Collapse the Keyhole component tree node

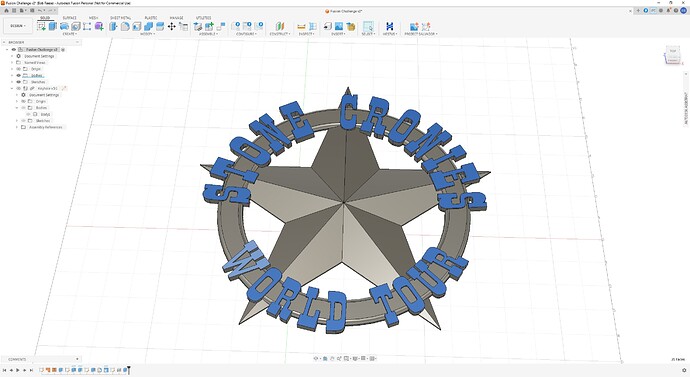coord(12,88)
